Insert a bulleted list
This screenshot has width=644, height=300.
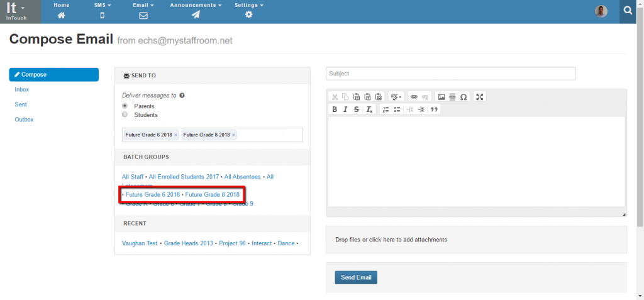click(397, 109)
